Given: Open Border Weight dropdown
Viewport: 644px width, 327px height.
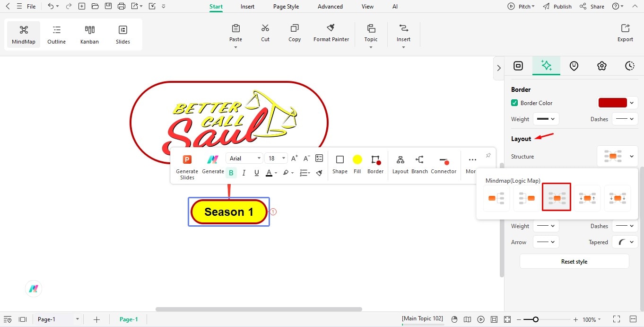Looking at the screenshot, I should 546,119.
